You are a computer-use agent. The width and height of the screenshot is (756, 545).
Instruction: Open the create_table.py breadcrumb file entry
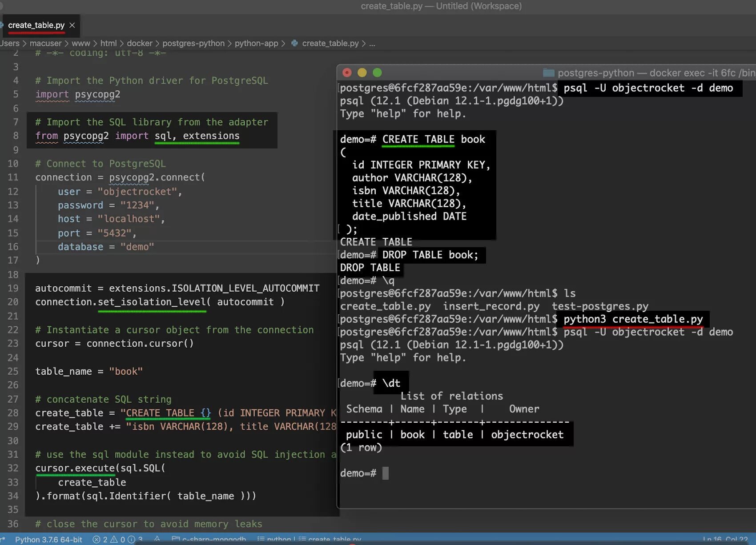(330, 43)
